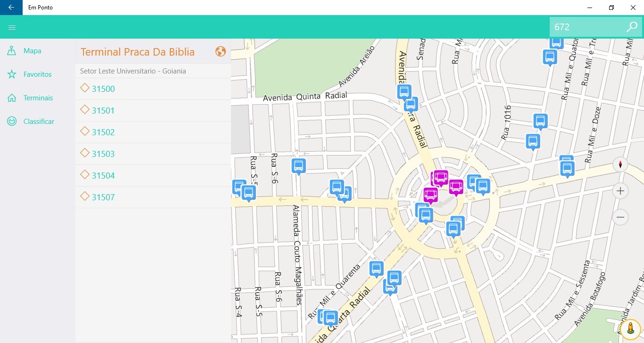Click the search field showing 672
The height and width of the screenshot is (343, 644).
pos(587,27)
